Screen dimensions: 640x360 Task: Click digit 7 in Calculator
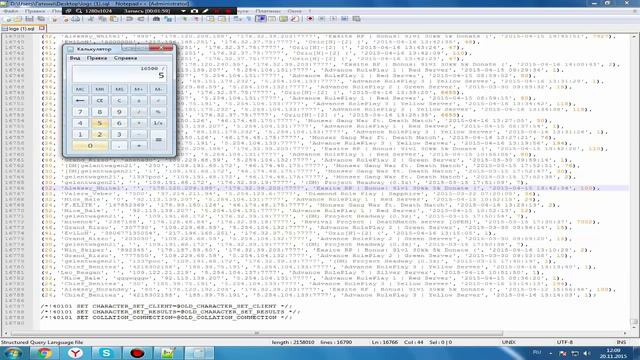[x=80, y=112]
